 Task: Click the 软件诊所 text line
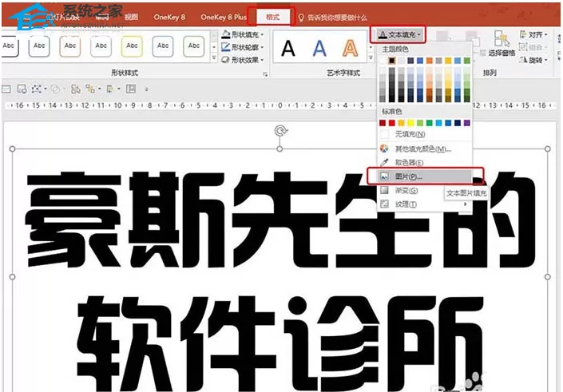click(x=280, y=343)
